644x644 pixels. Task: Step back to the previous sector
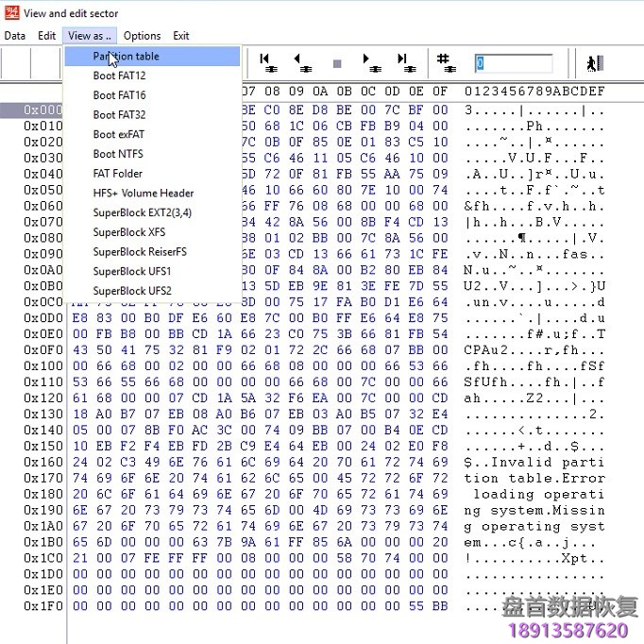302,63
